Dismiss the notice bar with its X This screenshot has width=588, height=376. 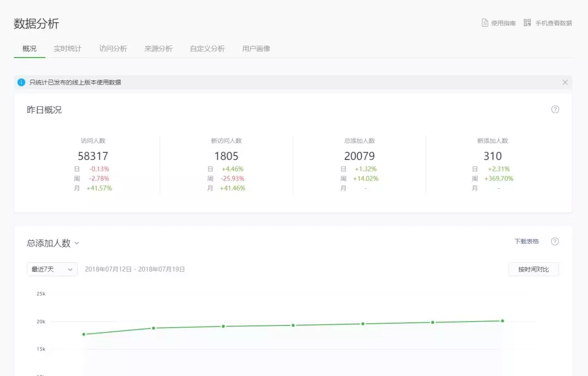click(565, 82)
